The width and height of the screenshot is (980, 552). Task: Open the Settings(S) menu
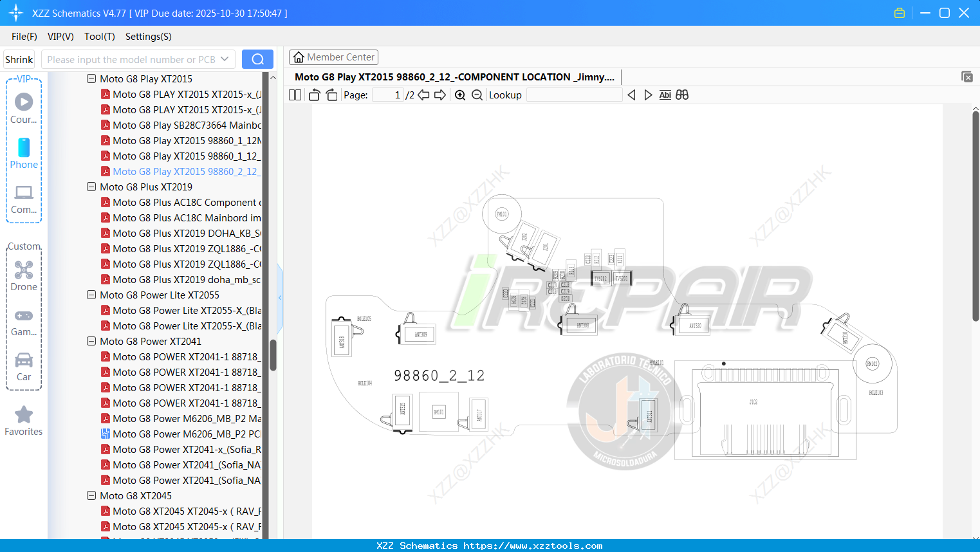point(148,37)
